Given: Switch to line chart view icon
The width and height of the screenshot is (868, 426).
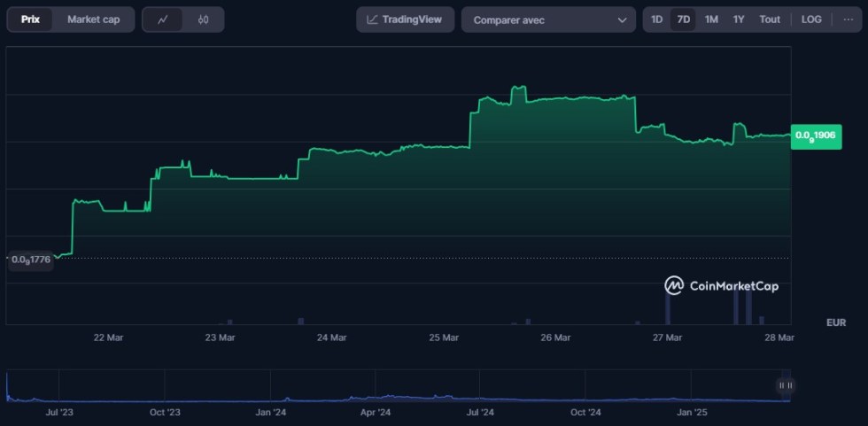Looking at the screenshot, I should click(x=163, y=19).
